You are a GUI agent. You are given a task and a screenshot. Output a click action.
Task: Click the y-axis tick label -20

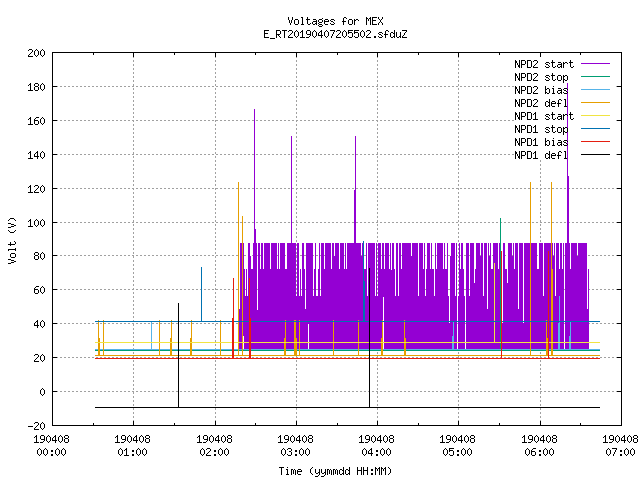click(x=36, y=426)
